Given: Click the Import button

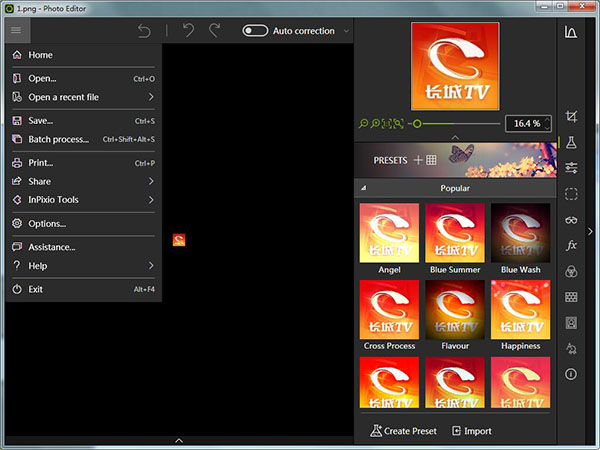Looking at the screenshot, I should click(471, 431).
